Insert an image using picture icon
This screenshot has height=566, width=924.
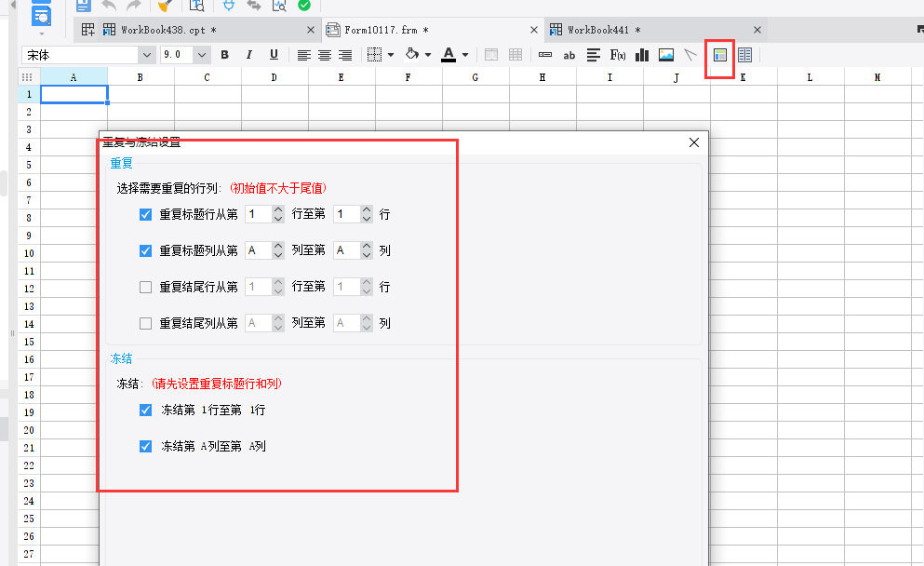click(x=666, y=55)
